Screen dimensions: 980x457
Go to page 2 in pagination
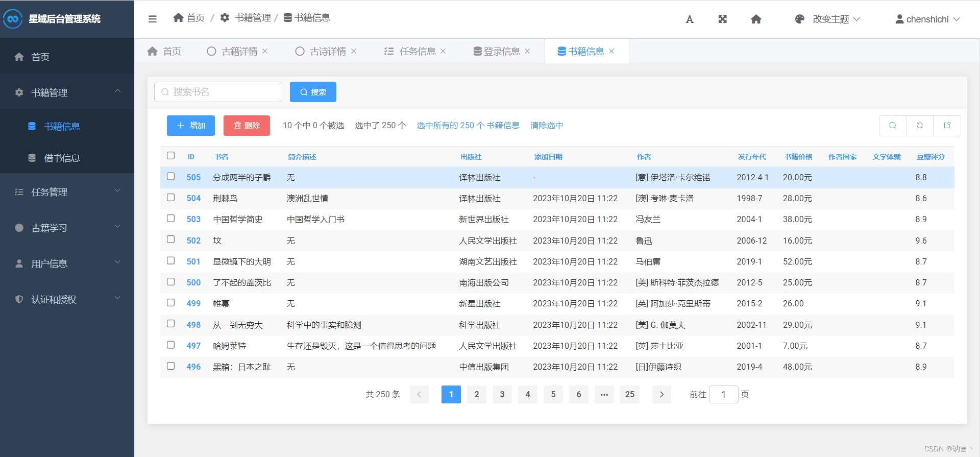click(x=477, y=394)
